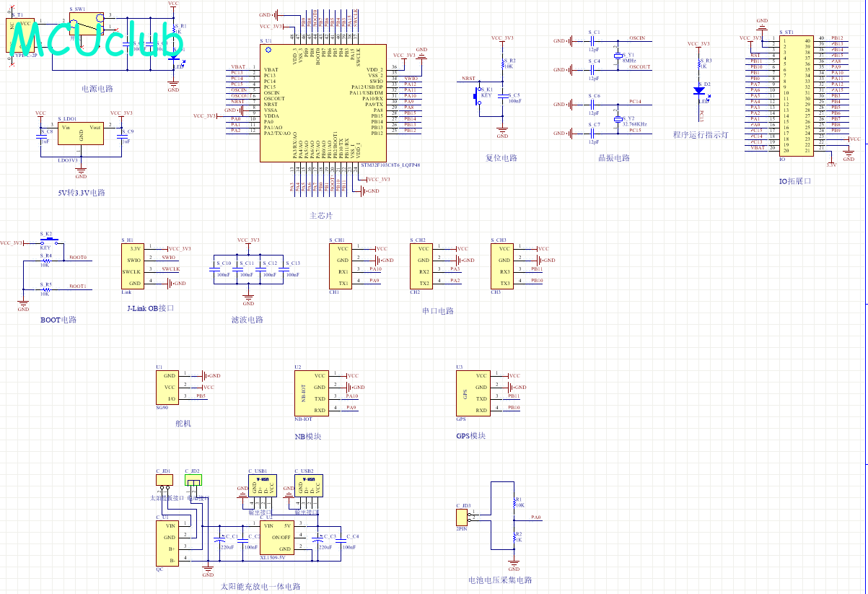Select capacitor S_C7 on PC15 net

point(595,134)
